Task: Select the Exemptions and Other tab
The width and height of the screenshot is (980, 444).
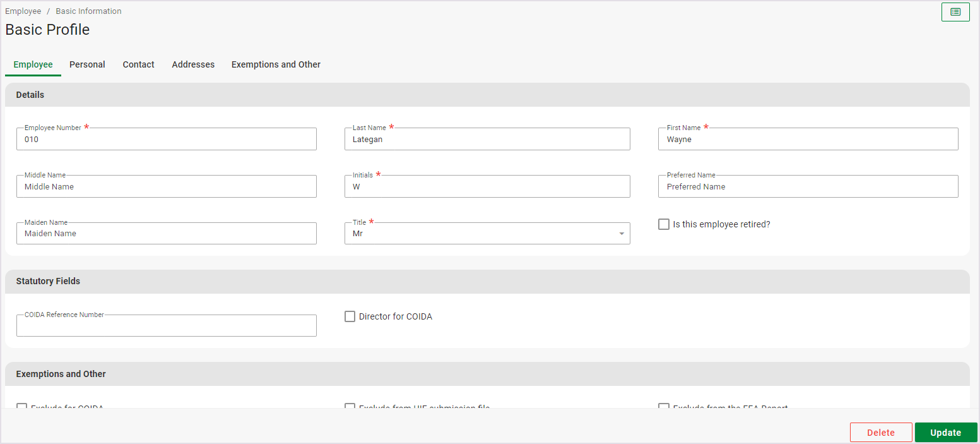Action: (x=276, y=64)
